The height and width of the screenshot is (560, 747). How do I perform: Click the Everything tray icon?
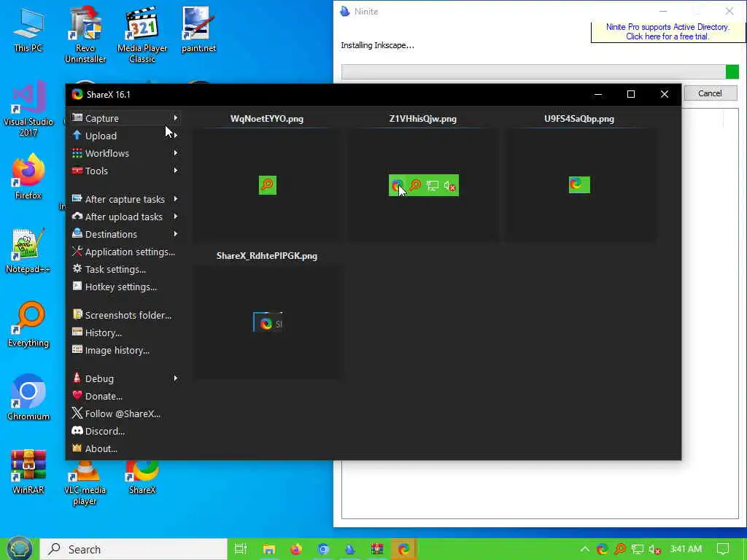point(620,549)
